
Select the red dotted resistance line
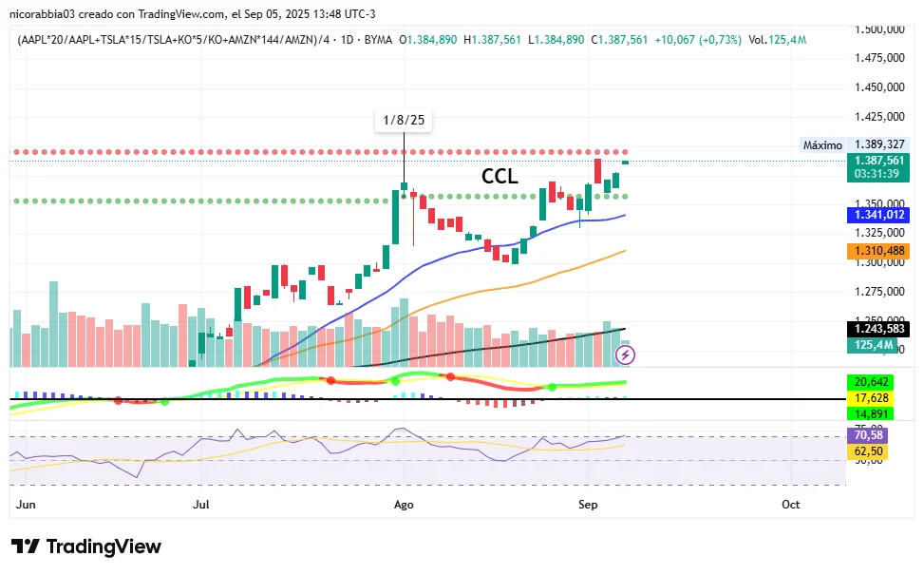pos(285,152)
